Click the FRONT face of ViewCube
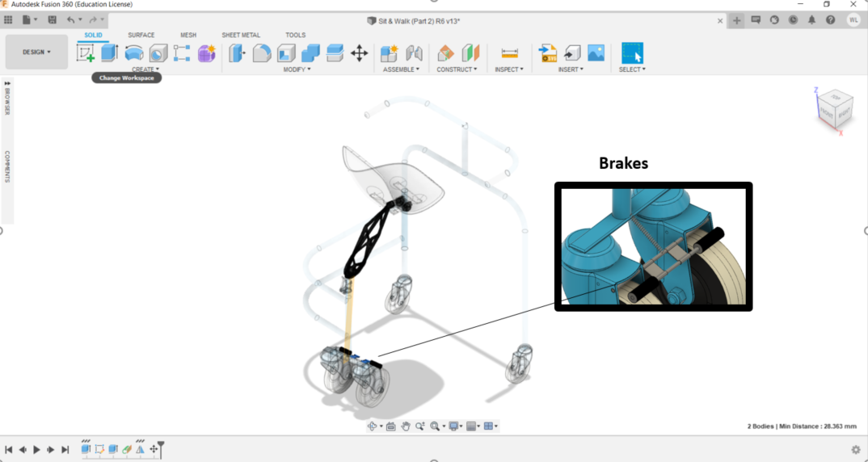Screen dimensions: 868x462 (x=825, y=111)
